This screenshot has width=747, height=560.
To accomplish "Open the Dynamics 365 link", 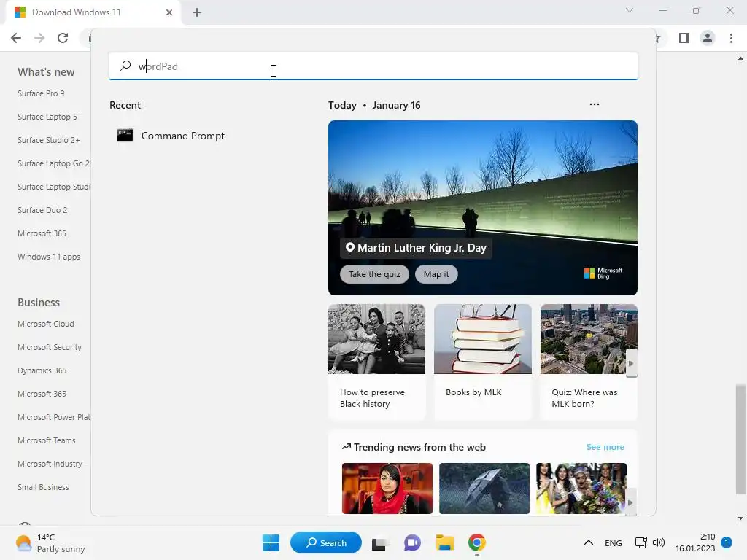I will tap(42, 370).
